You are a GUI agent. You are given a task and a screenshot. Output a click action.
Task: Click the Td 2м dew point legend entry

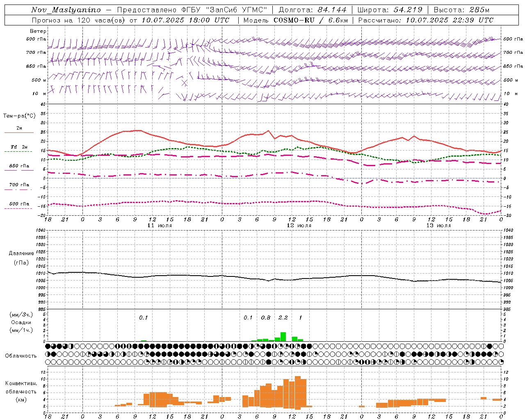(19, 147)
